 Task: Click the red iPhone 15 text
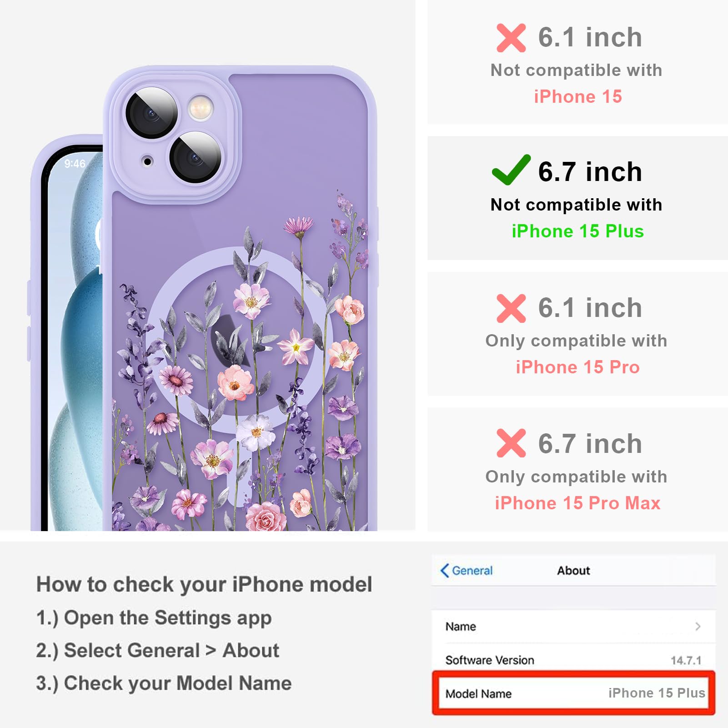[x=577, y=96]
